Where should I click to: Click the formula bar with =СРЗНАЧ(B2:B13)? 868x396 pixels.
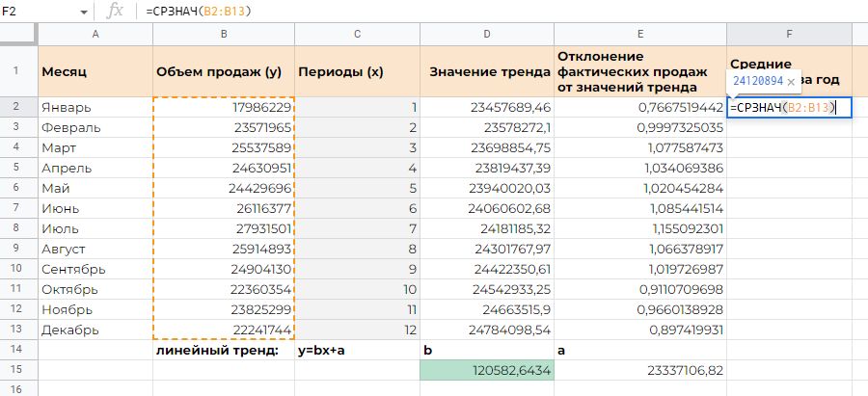(501, 12)
